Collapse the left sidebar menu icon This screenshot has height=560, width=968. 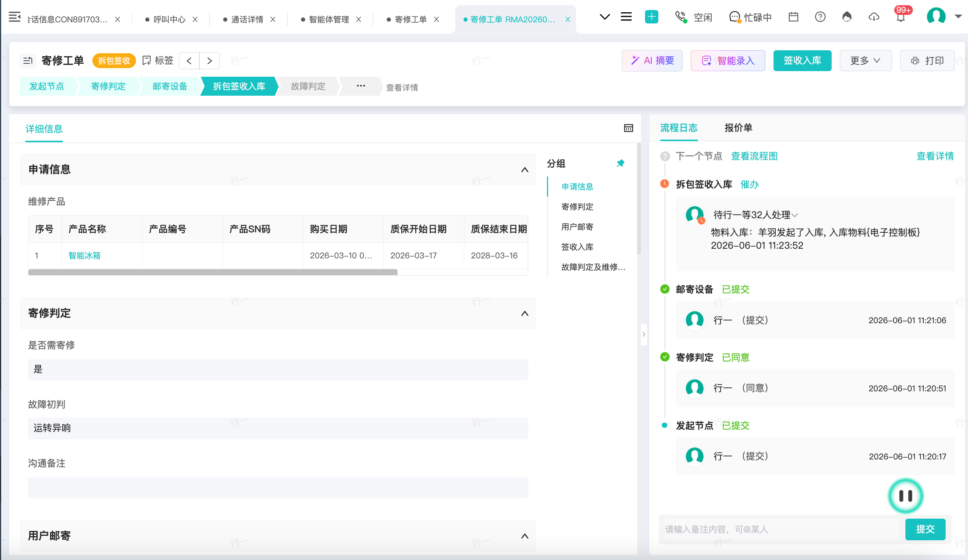pos(15,17)
